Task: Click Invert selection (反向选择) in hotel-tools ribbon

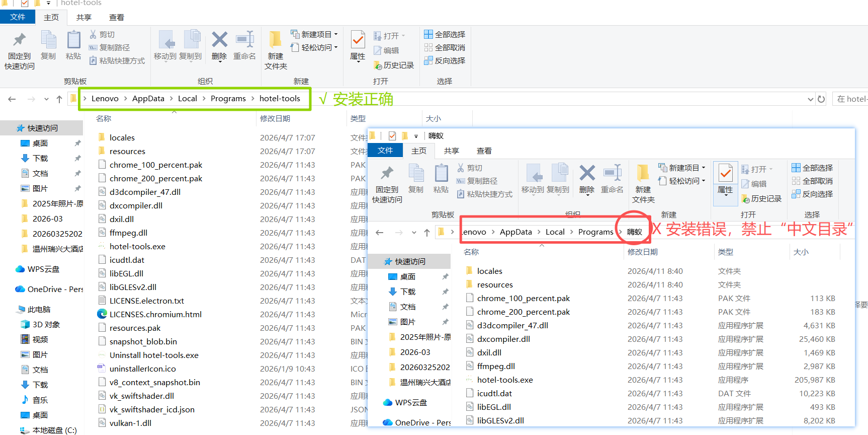Action: [x=445, y=60]
